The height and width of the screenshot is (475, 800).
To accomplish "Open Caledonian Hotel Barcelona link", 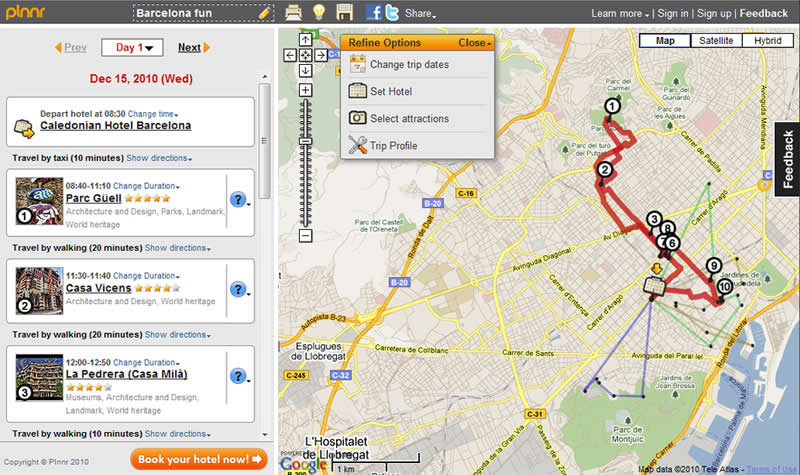I will [x=115, y=126].
